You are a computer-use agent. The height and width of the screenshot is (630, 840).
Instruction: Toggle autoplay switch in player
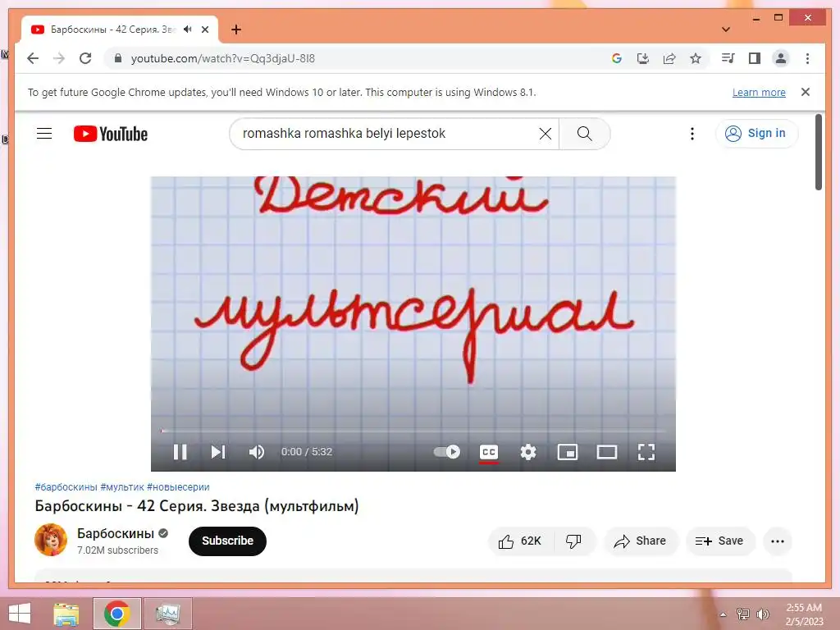[447, 452]
